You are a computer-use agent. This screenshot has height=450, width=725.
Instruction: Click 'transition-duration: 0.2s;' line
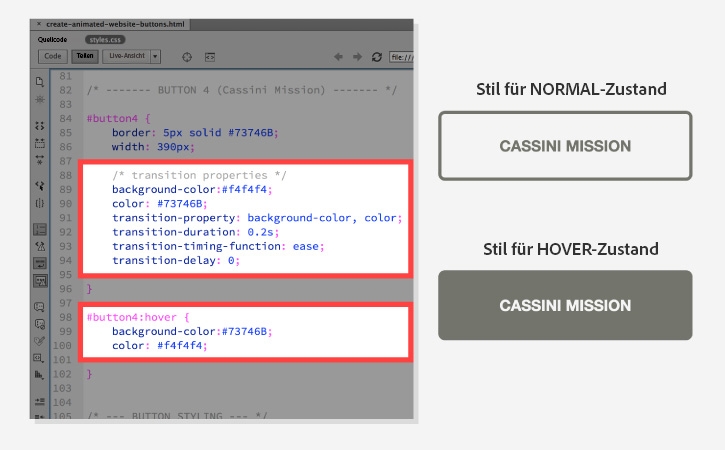coord(196,232)
